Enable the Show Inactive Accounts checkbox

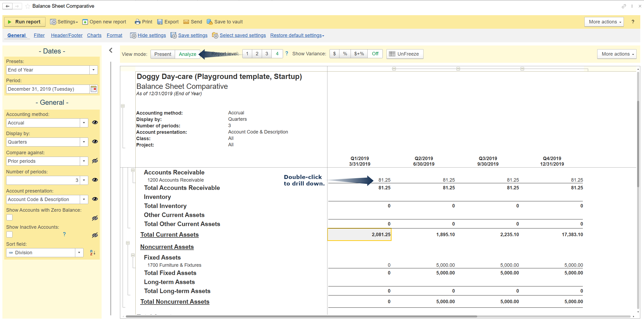point(10,235)
